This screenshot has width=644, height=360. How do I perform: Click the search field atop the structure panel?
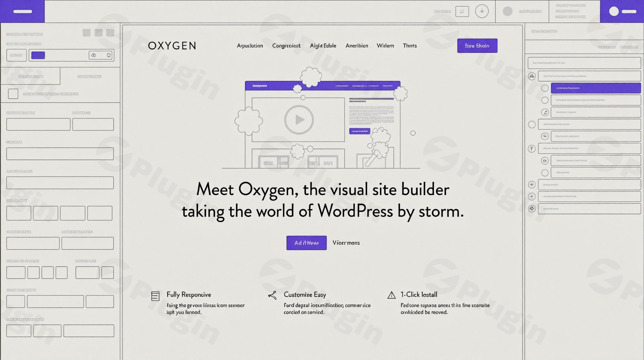point(584,63)
